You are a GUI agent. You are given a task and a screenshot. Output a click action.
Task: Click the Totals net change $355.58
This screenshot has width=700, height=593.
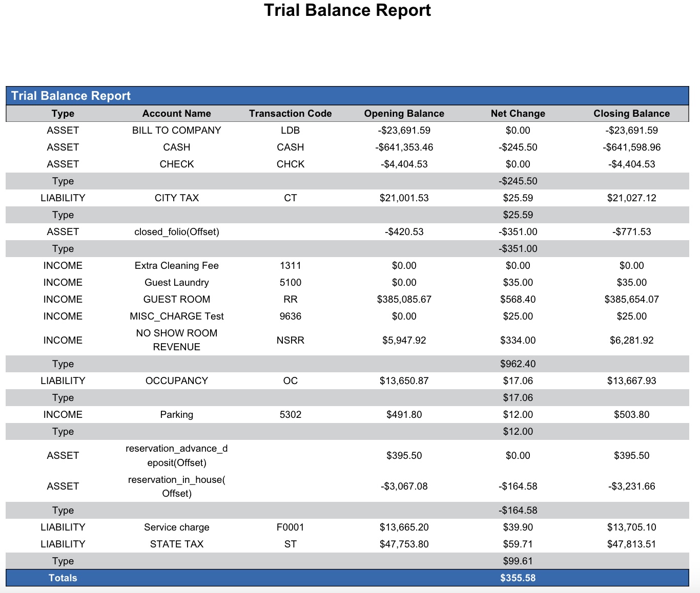pos(518,578)
